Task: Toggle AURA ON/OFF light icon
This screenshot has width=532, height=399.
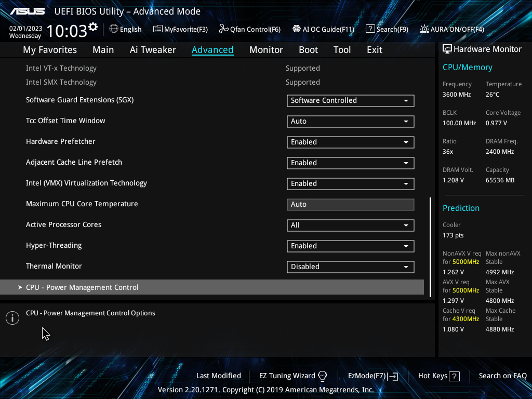Action: pos(424,29)
